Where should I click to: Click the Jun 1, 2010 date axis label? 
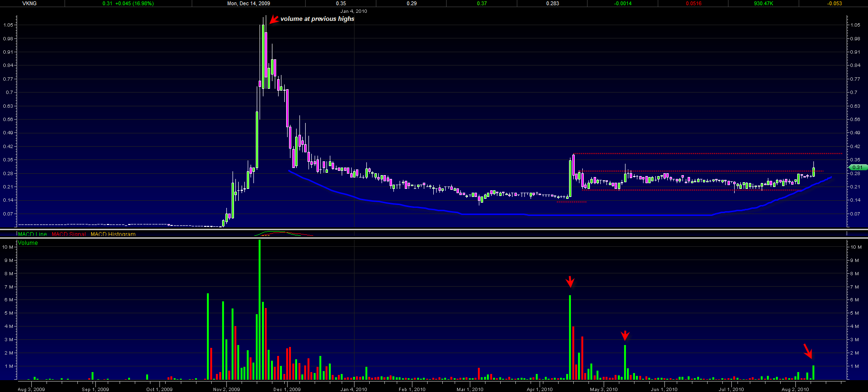(x=664, y=389)
